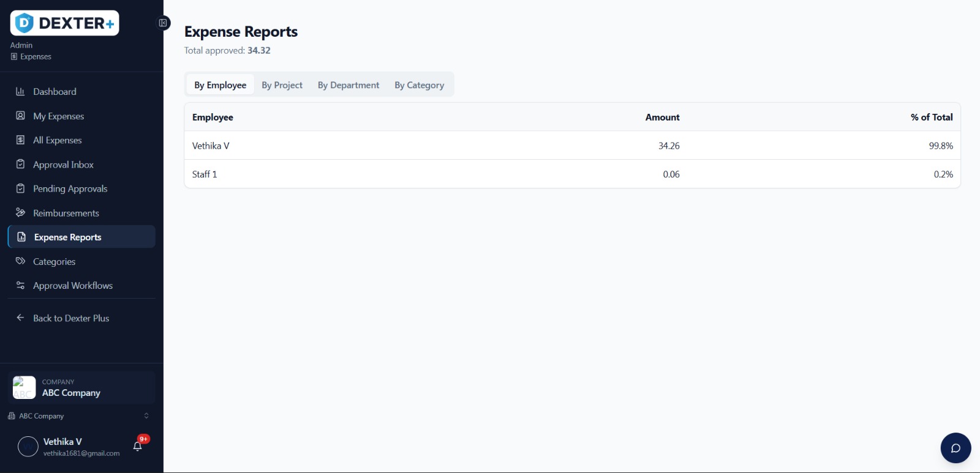
Task: Select the Expense Reports sidebar item
Action: pos(81,237)
